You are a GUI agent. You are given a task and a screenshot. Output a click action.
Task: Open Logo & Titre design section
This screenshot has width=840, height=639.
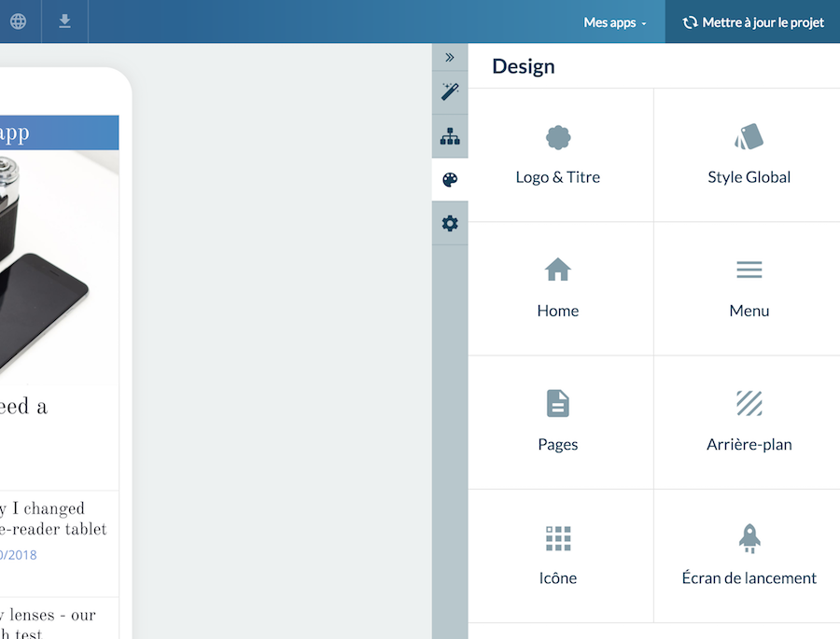click(x=558, y=156)
